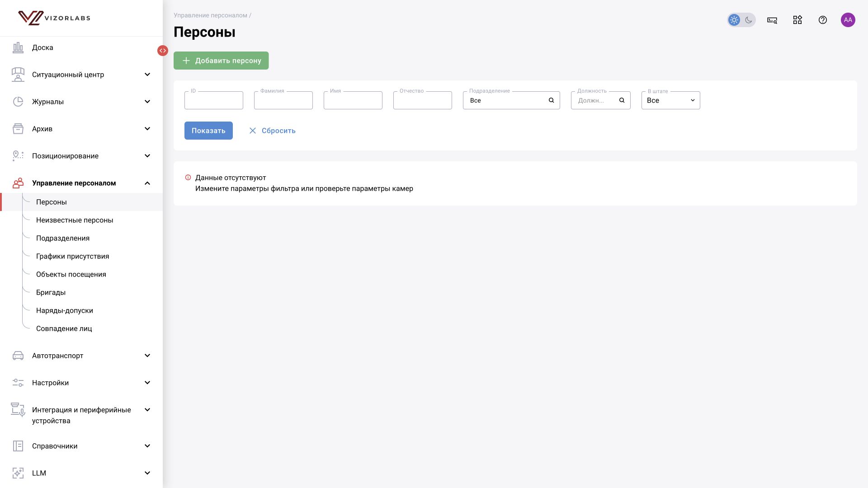Click Добавить персону button
The width and height of the screenshot is (868, 488).
coord(221,61)
